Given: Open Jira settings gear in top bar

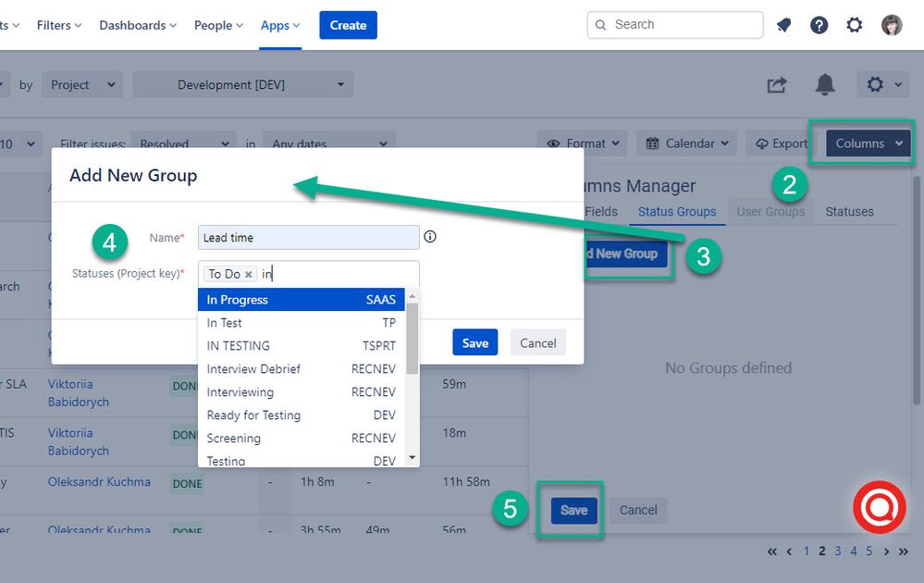Looking at the screenshot, I should click(x=855, y=25).
